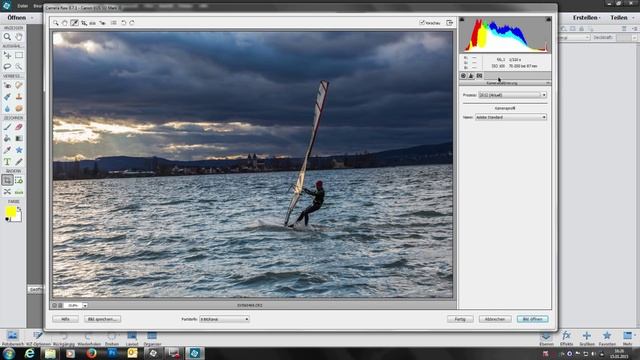Rotate image 90° counterclockwise in Camera Raw
Screen dimensions: 640x360
(123, 23)
